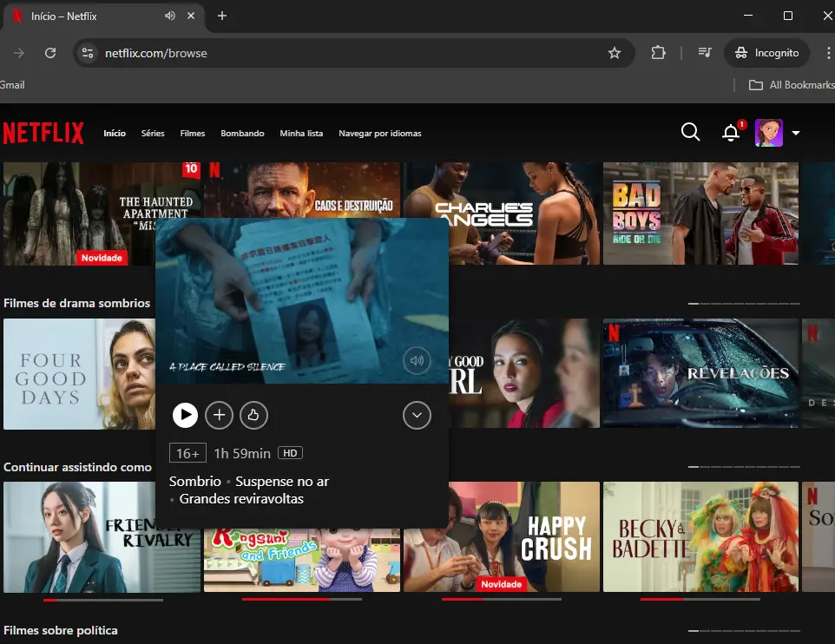Open Chrome three-dot menu
Image resolution: width=835 pixels, height=644 pixels.
coord(828,53)
